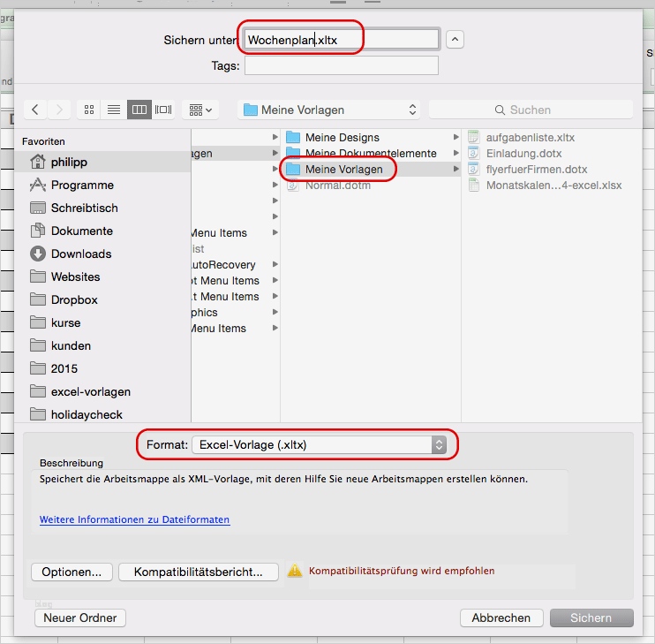The image size is (655, 644).
Task: Switch to icon grid view
Action: [x=89, y=110]
